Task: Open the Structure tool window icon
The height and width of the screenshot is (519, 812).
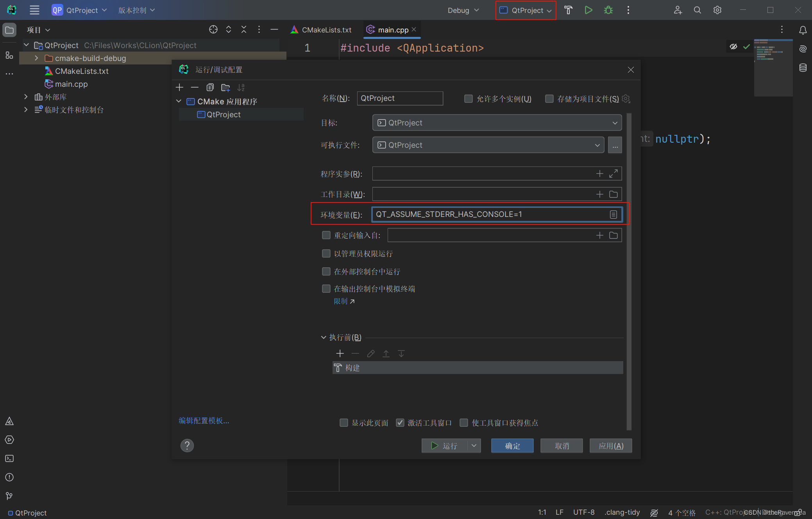Action: (9, 55)
